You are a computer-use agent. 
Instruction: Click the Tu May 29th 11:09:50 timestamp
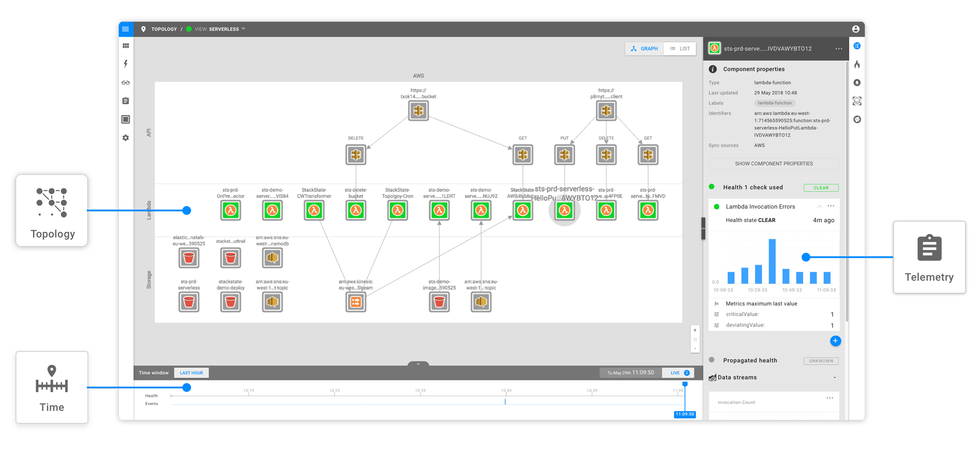(x=630, y=373)
